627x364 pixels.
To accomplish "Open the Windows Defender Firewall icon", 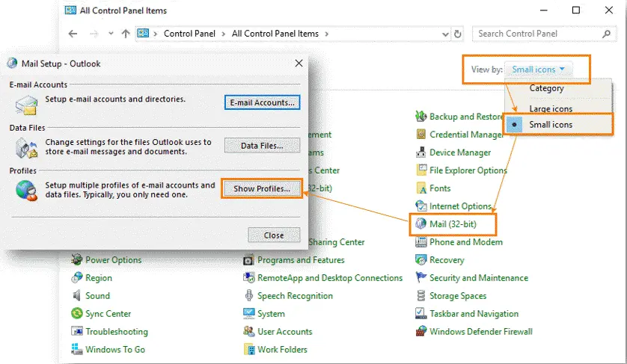I will 420,332.
